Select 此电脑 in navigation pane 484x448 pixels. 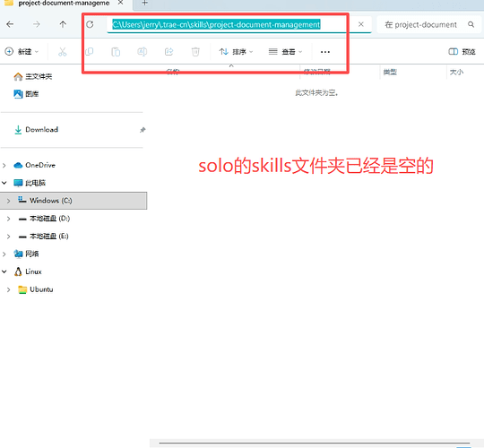point(30,183)
